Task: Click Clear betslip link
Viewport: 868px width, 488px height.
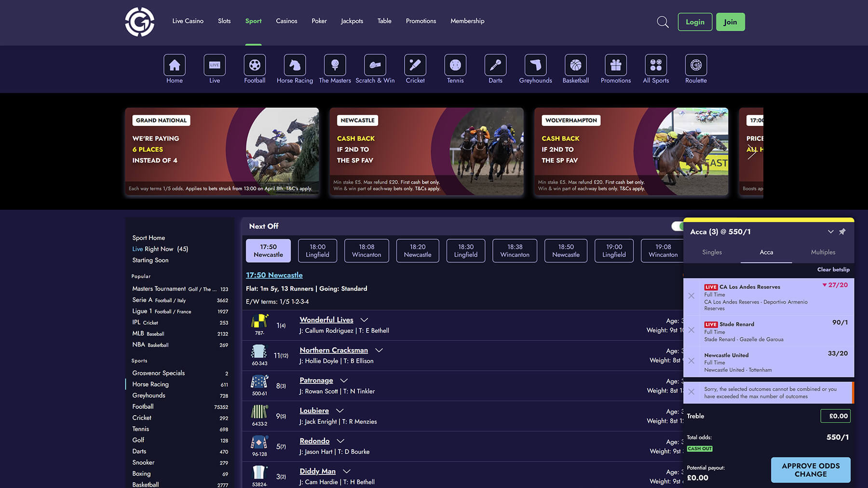Action: (x=833, y=270)
